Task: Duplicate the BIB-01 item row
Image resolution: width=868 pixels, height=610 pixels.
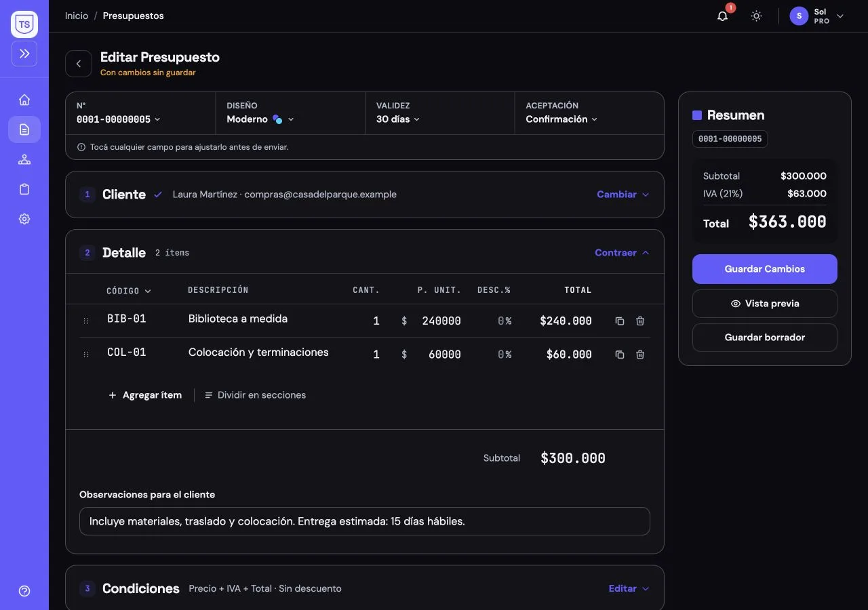Action: pos(619,321)
